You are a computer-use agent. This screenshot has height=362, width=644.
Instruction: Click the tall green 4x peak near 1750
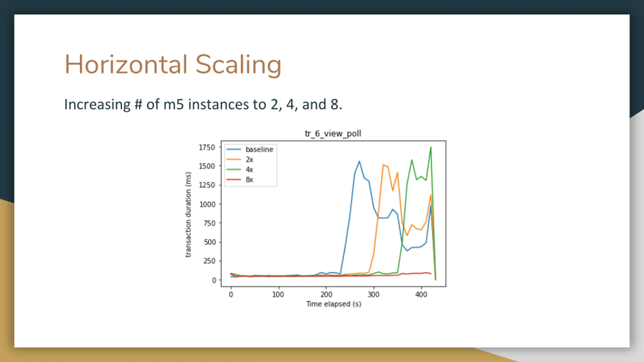(x=431, y=148)
